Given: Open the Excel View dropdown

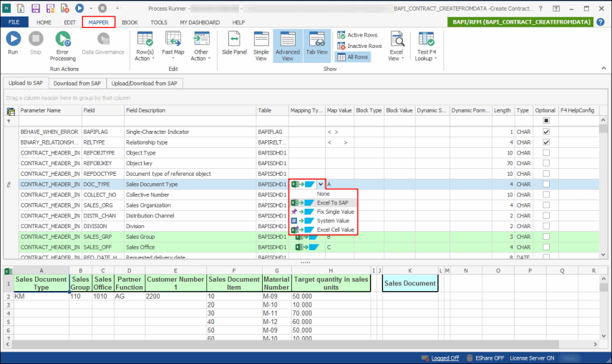Looking at the screenshot, I should [396, 46].
